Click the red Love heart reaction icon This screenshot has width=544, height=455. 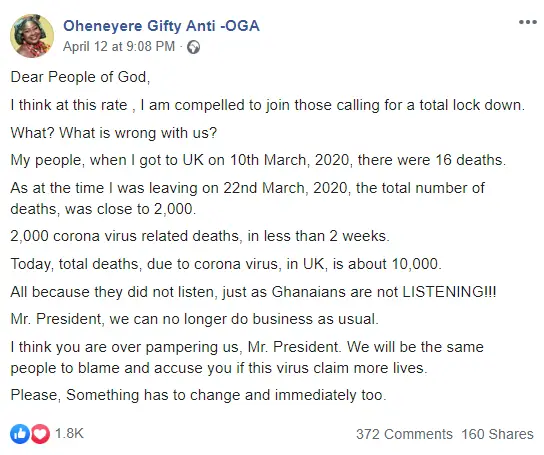(40, 434)
